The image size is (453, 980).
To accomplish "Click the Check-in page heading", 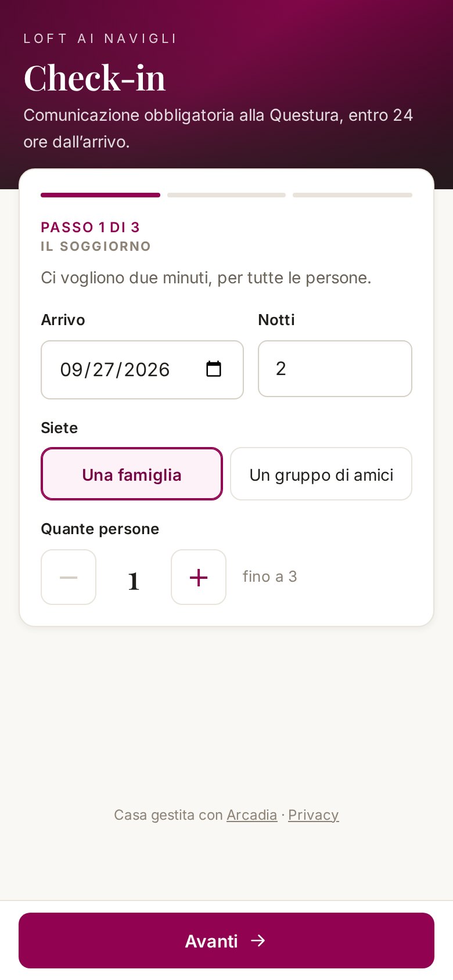I will 95,78.
